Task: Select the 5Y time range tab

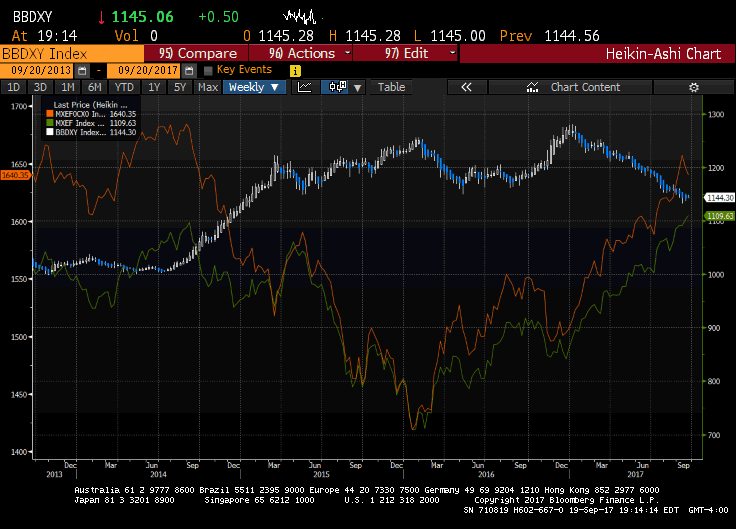Action: point(180,87)
